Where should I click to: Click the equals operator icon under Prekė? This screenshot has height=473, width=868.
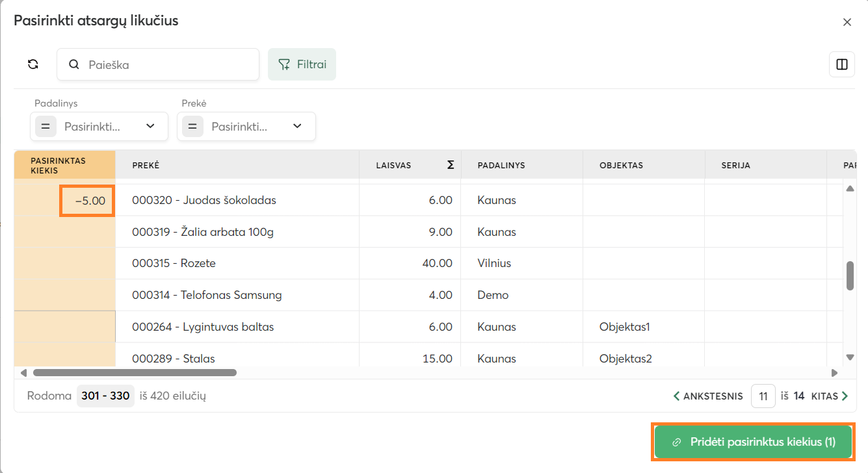(x=192, y=126)
